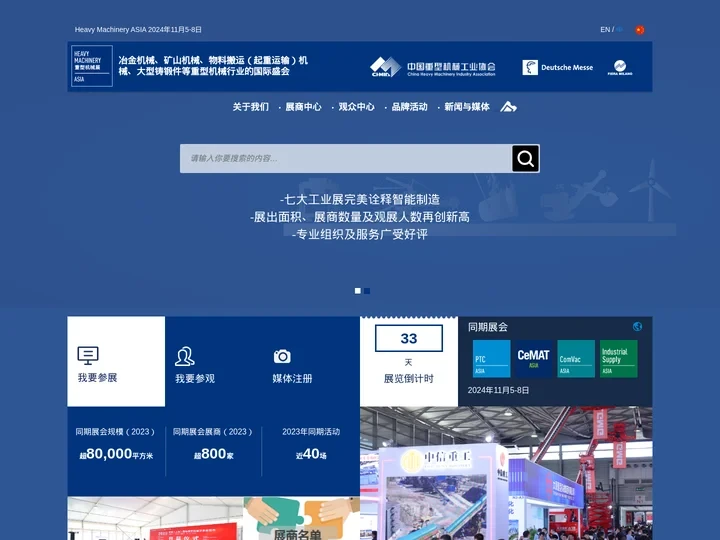This screenshot has height=540, width=720.
Task: Open the tent event photo thumbnail
Action: [155, 518]
